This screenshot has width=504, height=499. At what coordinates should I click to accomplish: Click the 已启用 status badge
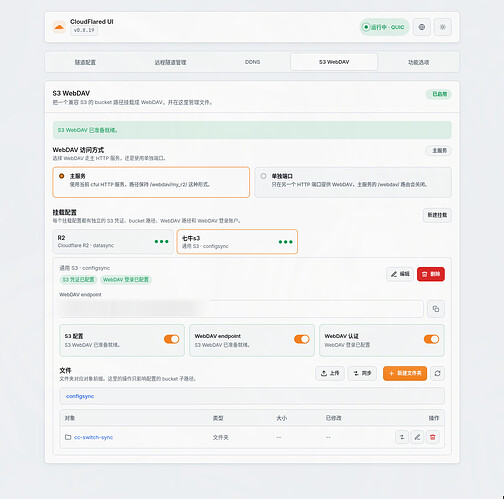click(439, 94)
